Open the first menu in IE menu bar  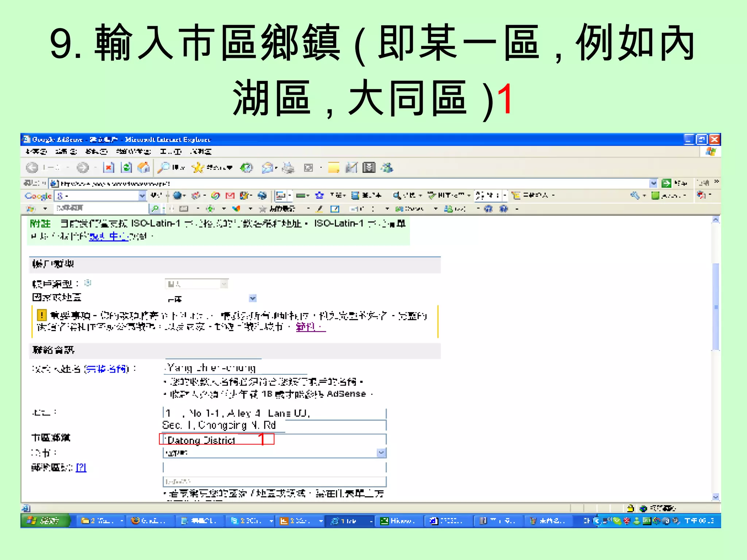tap(36, 151)
